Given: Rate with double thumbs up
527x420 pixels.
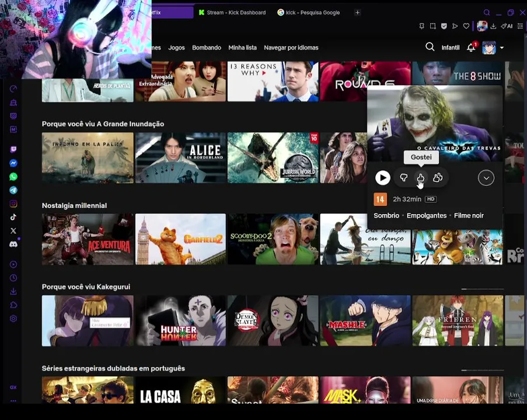Looking at the screenshot, I should [x=438, y=178].
